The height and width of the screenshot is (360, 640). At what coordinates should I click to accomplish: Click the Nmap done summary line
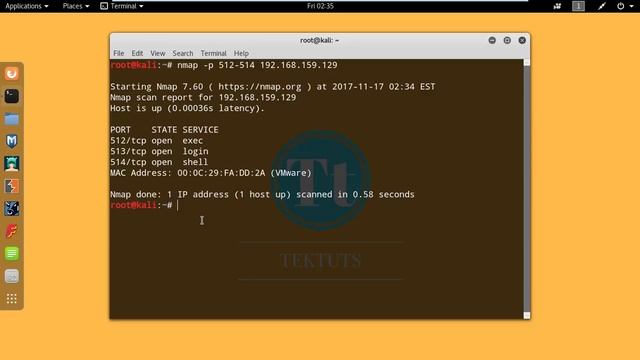pyautogui.click(x=262, y=194)
